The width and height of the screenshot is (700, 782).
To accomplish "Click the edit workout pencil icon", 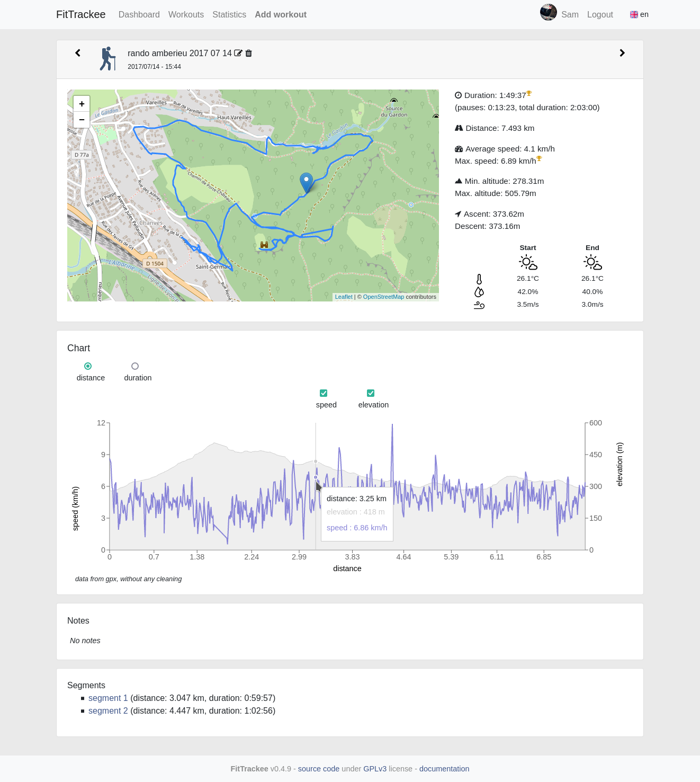I will 238,53.
